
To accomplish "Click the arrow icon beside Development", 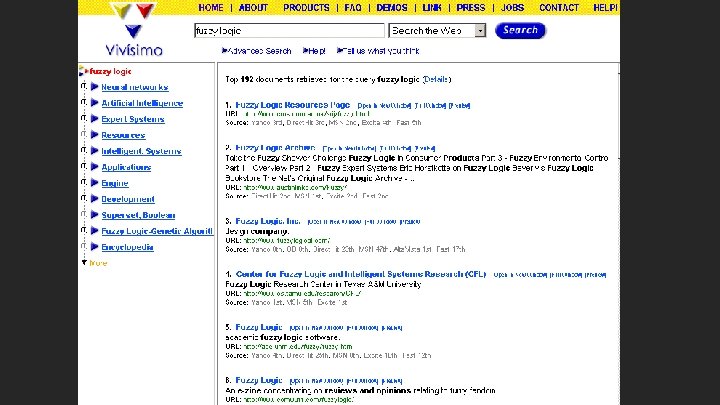I will (x=95, y=199).
